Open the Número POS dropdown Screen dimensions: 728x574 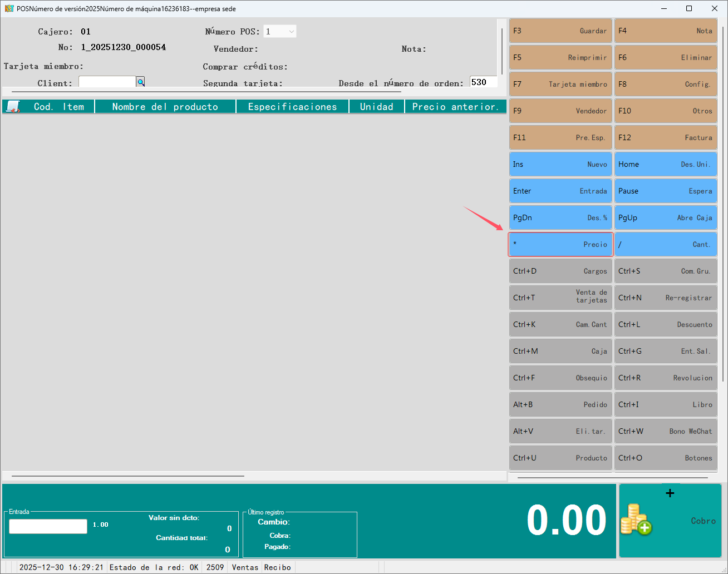pyautogui.click(x=280, y=32)
